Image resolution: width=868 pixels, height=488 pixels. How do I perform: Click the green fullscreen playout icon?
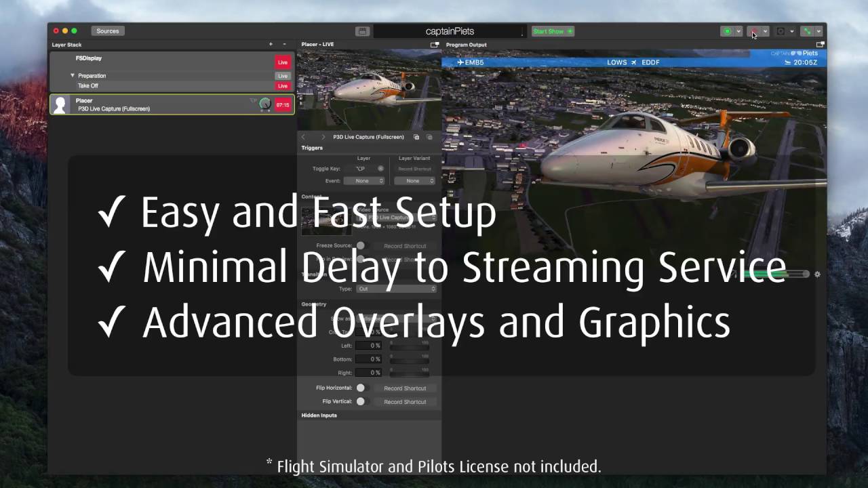(807, 31)
